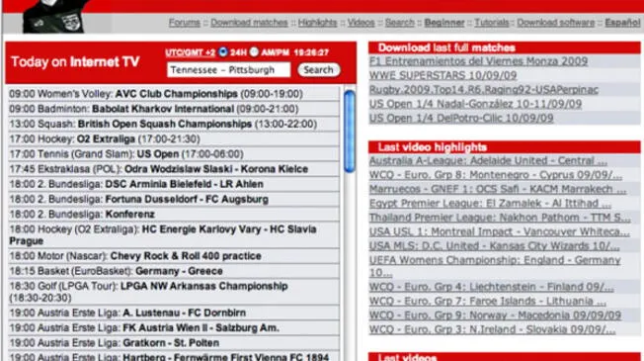
Task: Open OCS Safi - KACM Marrakech highlight
Action: tap(498, 189)
